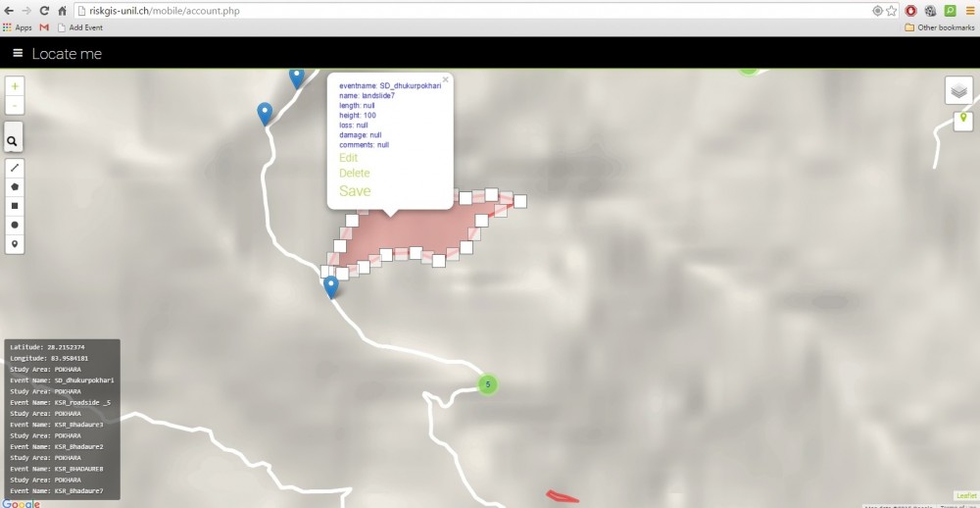Expand the map layers control
980x508 pixels.
click(x=958, y=90)
